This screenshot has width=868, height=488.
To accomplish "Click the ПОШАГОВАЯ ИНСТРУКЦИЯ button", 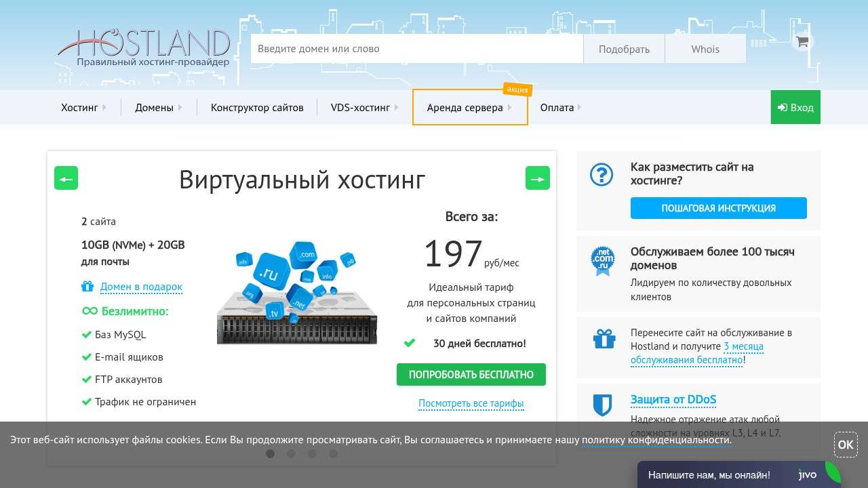I will click(719, 208).
